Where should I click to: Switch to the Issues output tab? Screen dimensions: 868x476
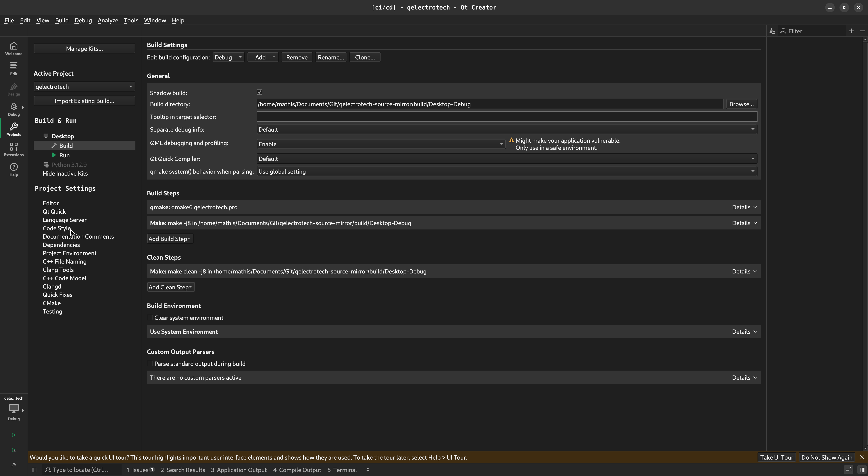point(140,470)
